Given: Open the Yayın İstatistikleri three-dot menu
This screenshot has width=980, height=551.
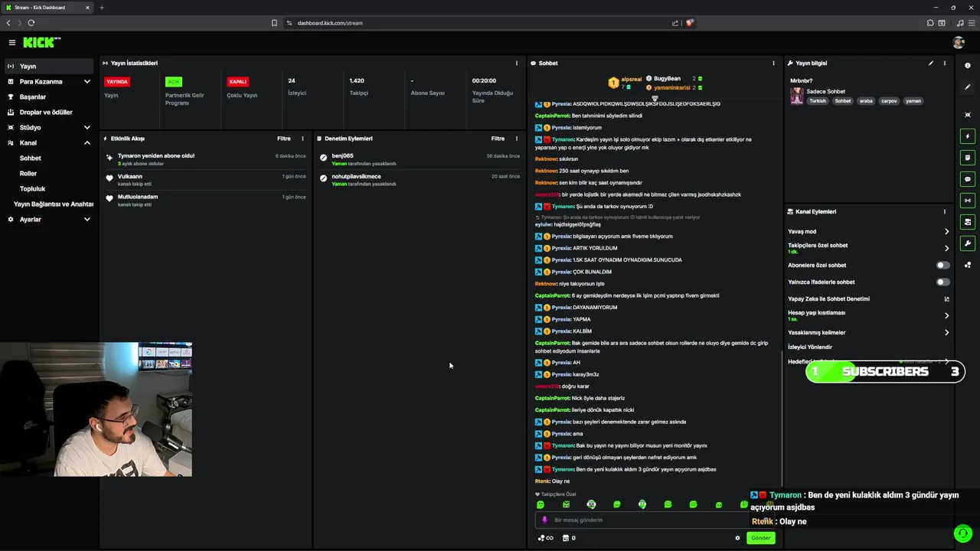Looking at the screenshot, I should point(517,64).
